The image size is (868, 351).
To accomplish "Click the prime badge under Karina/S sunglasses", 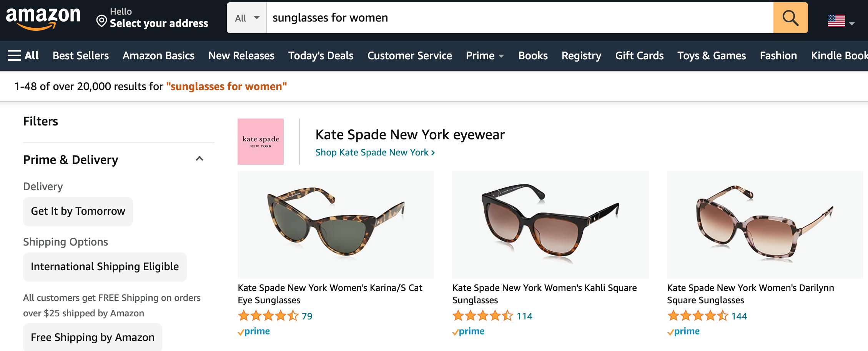I will tap(254, 331).
